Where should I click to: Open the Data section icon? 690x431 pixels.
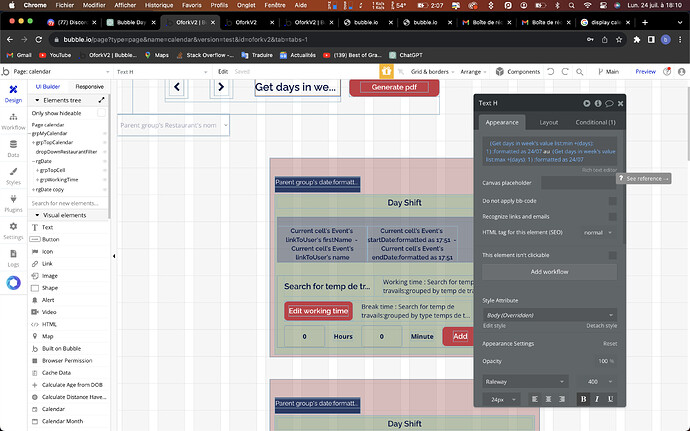(x=13, y=149)
